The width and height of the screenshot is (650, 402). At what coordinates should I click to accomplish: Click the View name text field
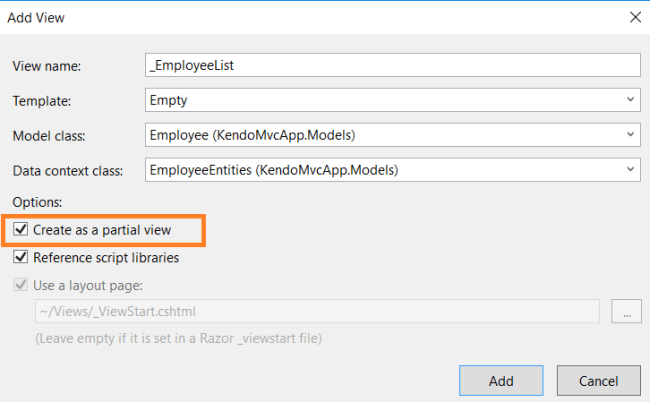[392, 65]
